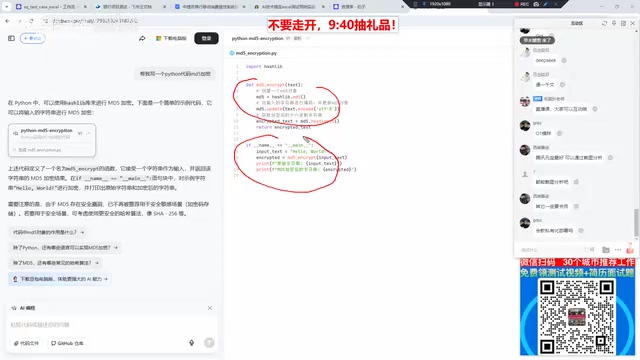Click the GitHub 仓库 button

click(67, 343)
